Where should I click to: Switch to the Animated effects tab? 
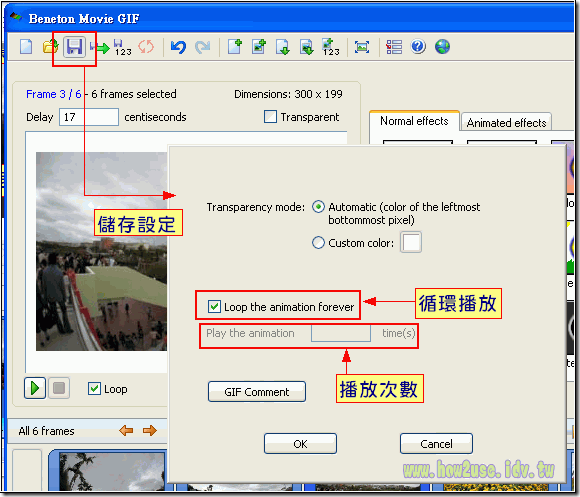506,122
